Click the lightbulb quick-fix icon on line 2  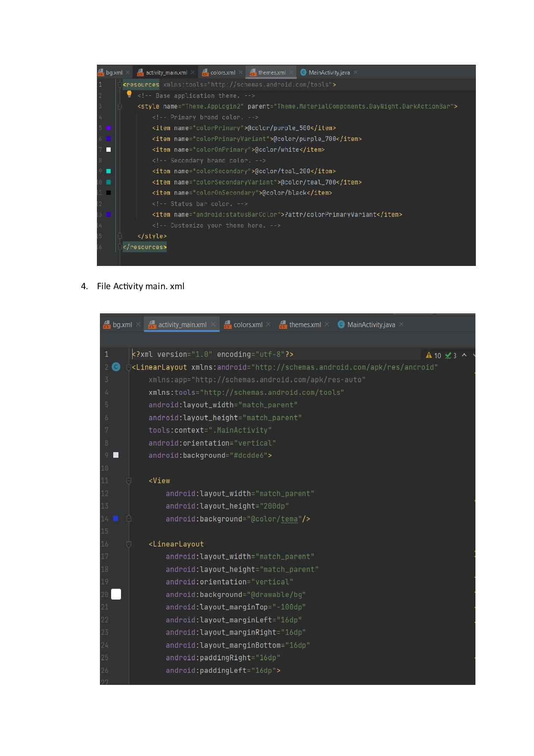tap(129, 94)
